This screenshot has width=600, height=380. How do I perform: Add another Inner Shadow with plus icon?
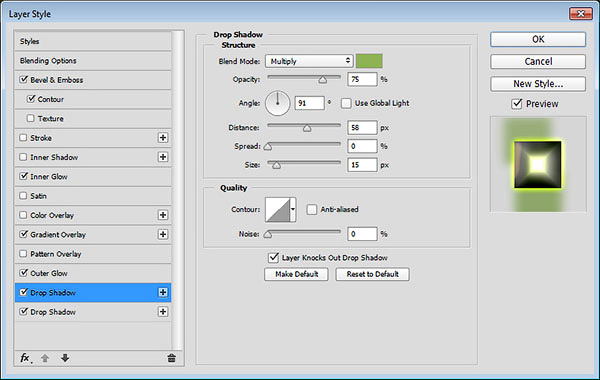163,157
